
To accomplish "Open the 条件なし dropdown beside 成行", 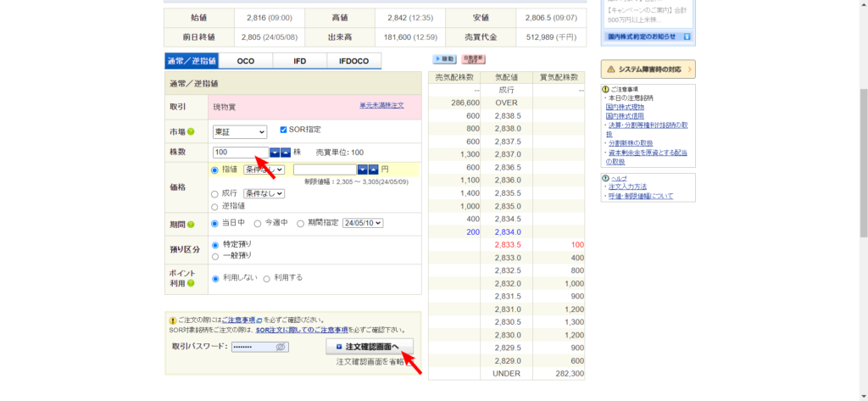I will click(264, 193).
